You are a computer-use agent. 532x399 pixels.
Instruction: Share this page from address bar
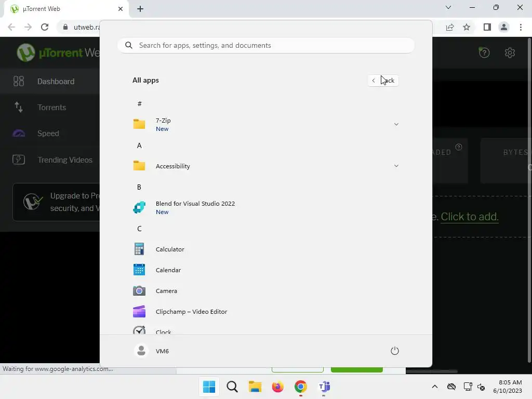click(x=450, y=27)
